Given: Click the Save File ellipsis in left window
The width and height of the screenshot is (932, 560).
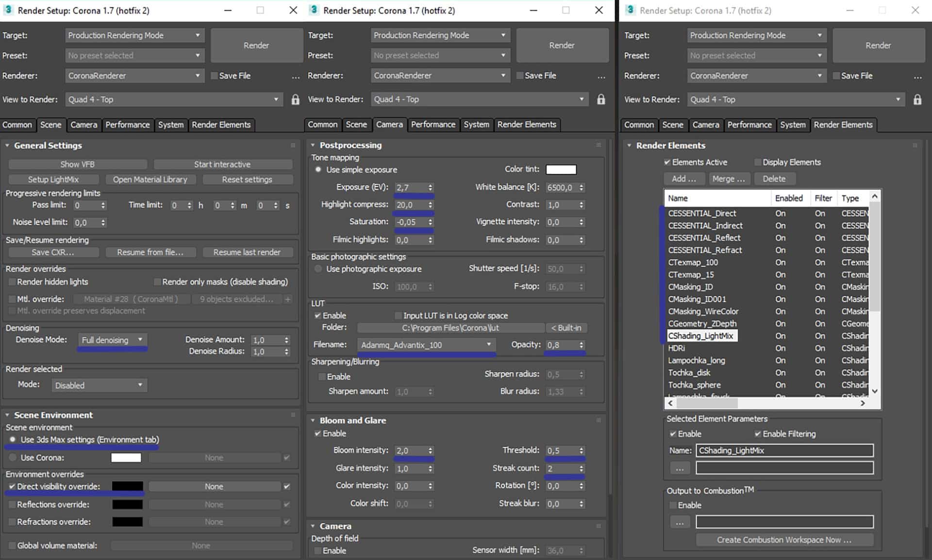Looking at the screenshot, I should 296,77.
